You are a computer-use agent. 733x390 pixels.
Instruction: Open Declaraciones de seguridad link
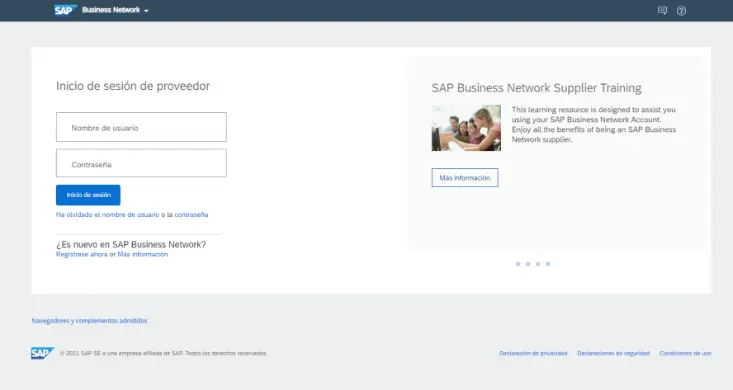613,354
